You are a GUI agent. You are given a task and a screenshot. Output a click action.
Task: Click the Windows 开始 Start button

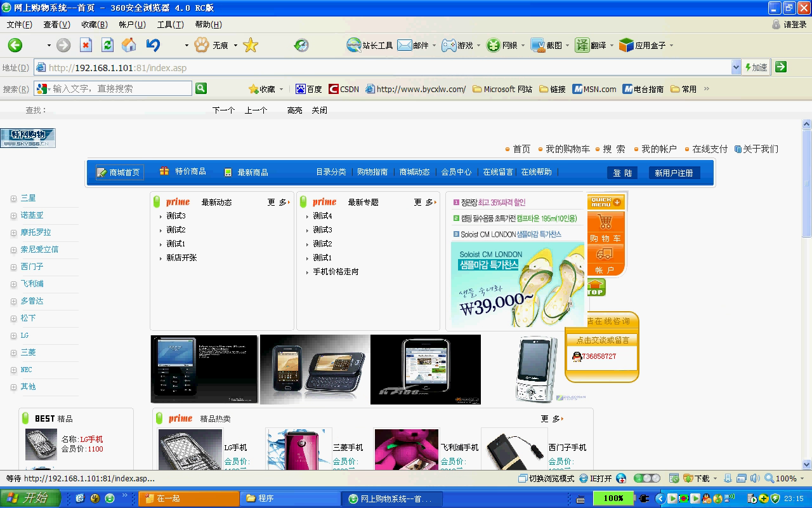click(30, 498)
